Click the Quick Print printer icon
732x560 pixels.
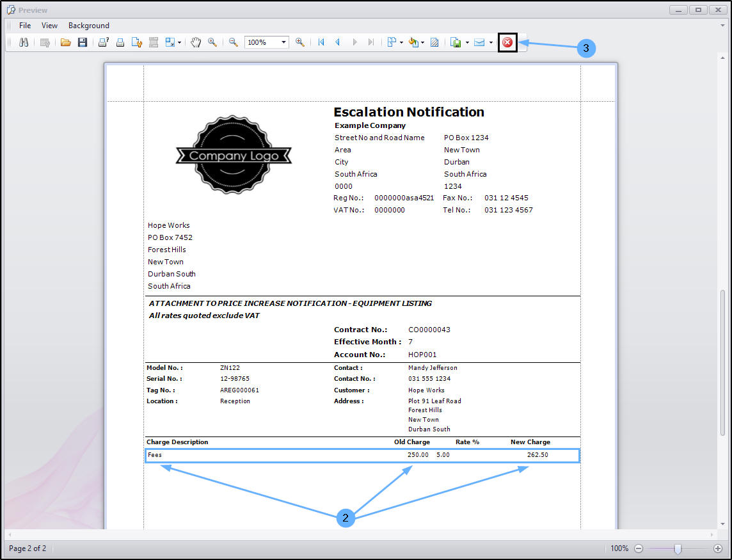coord(120,42)
